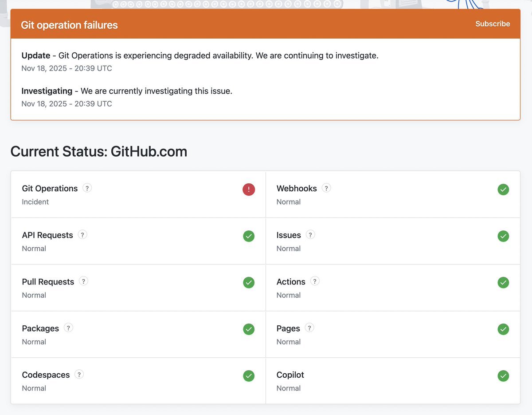Viewport: 532px width, 415px height.
Task: Subscribe to incident updates
Action: pos(493,24)
